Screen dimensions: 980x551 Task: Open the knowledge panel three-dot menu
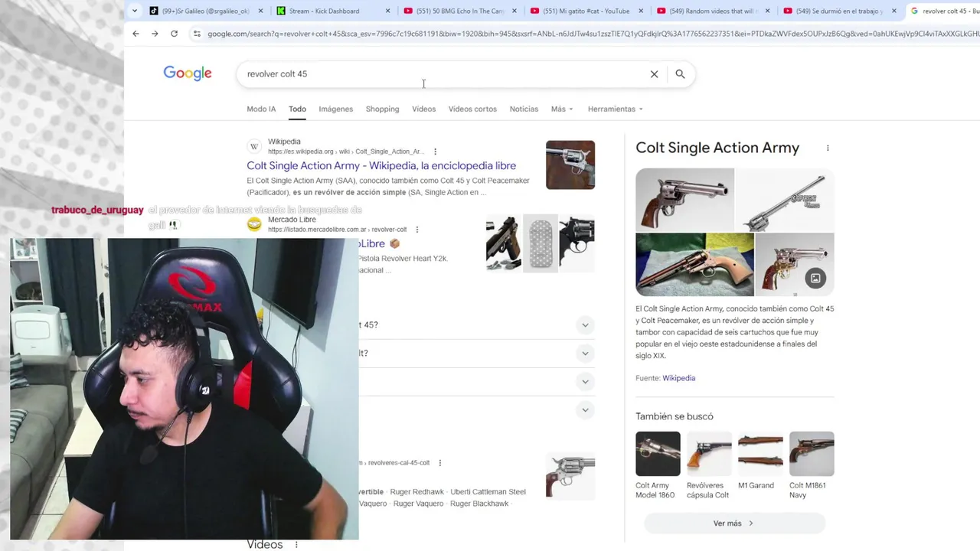828,148
